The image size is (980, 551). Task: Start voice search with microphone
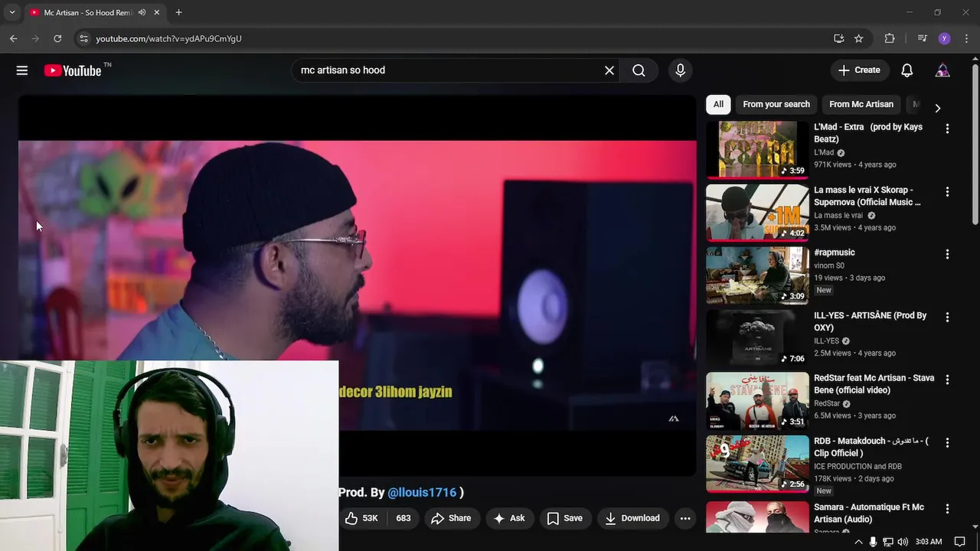click(680, 70)
